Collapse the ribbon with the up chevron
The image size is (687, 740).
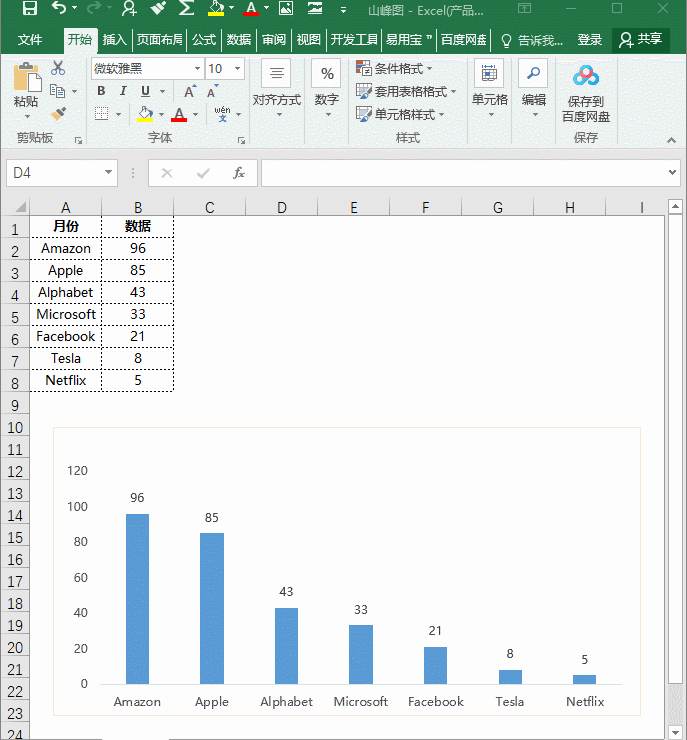click(x=671, y=140)
